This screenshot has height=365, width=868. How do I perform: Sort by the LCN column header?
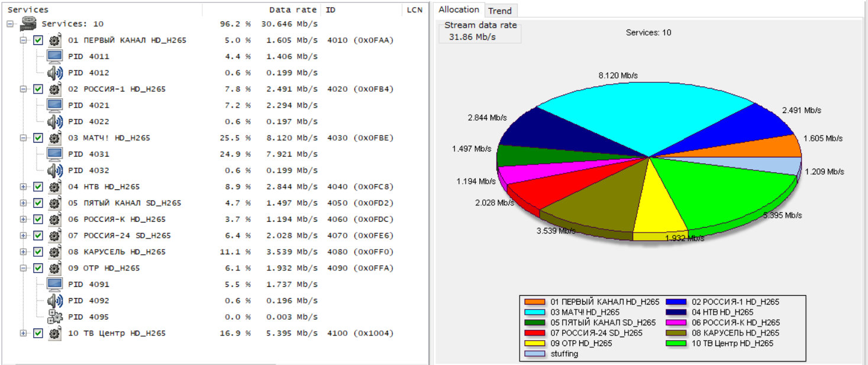click(414, 10)
